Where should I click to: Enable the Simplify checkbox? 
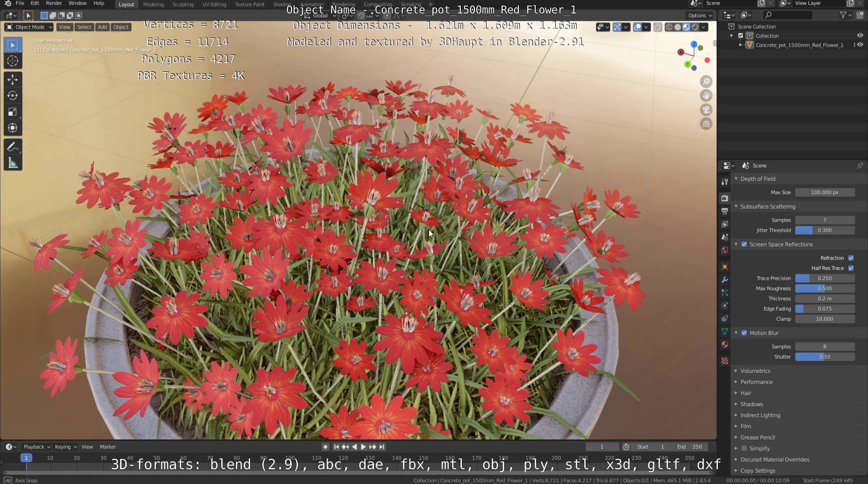point(744,448)
